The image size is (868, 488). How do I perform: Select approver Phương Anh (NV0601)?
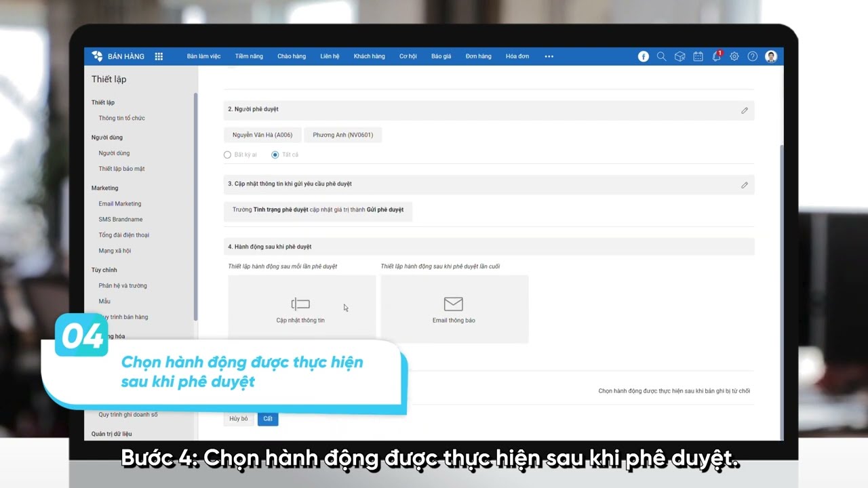tap(343, 135)
